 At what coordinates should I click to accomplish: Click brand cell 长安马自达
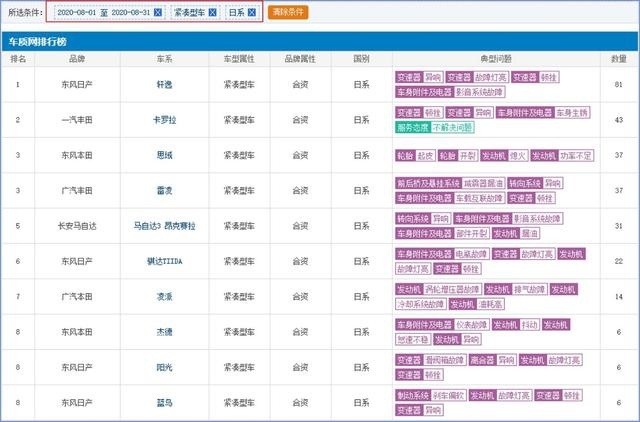tap(77, 226)
